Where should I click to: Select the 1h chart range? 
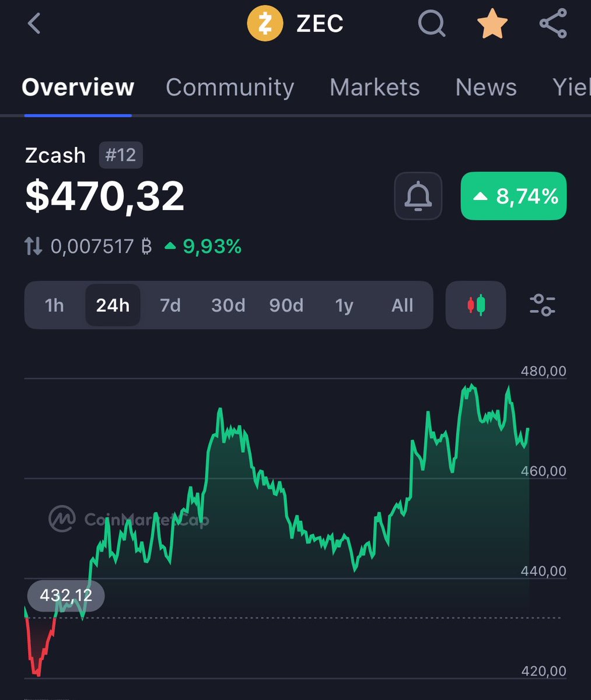(54, 305)
